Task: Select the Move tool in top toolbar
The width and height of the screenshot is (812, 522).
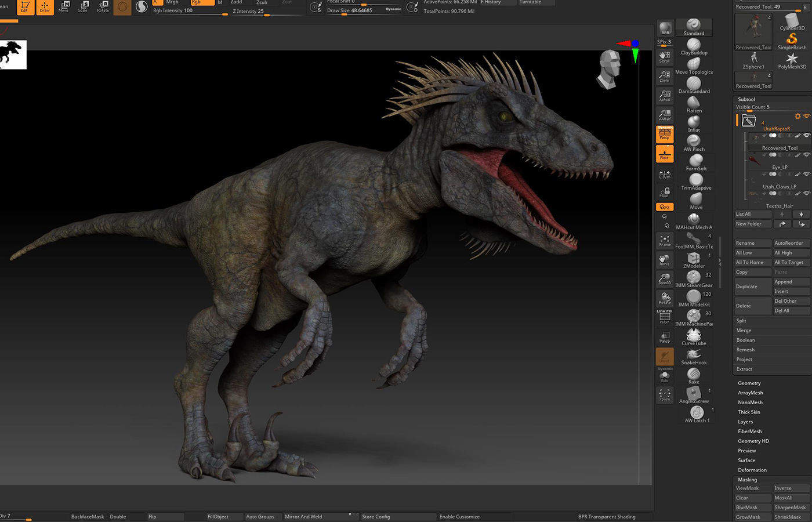Action: point(64,6)
